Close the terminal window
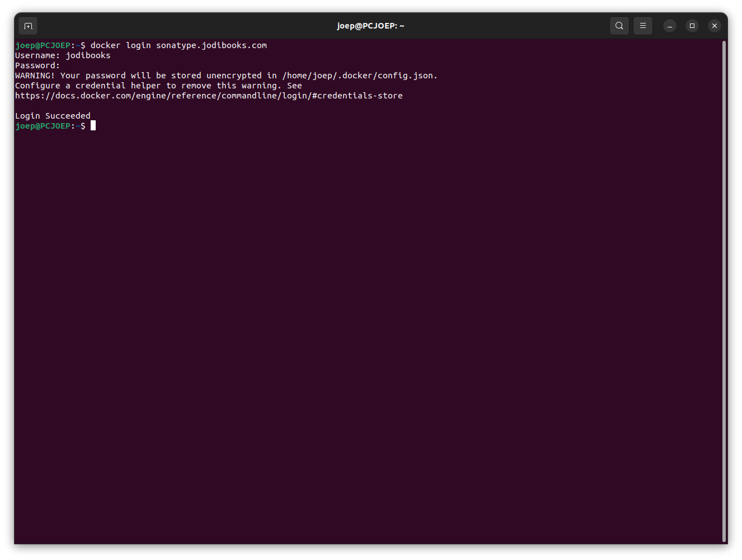Viewport: 742px width, 560px height. [714, 26]
